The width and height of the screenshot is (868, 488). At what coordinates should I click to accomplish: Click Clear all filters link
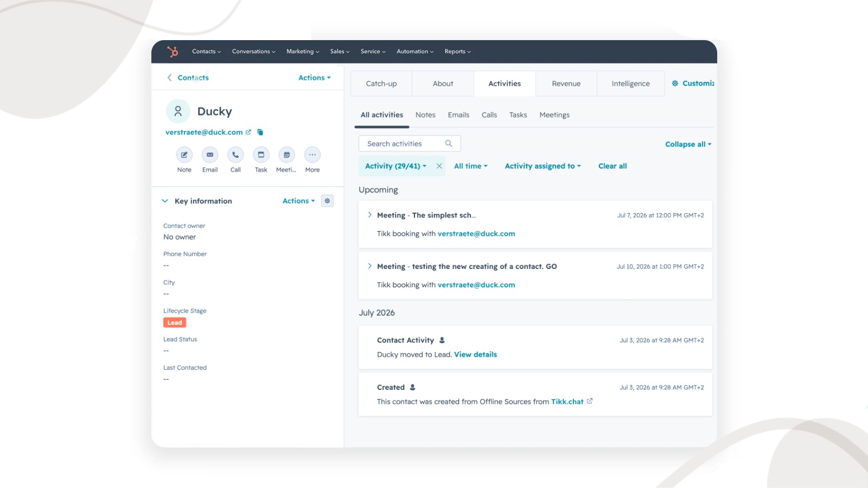coord(612,166)
